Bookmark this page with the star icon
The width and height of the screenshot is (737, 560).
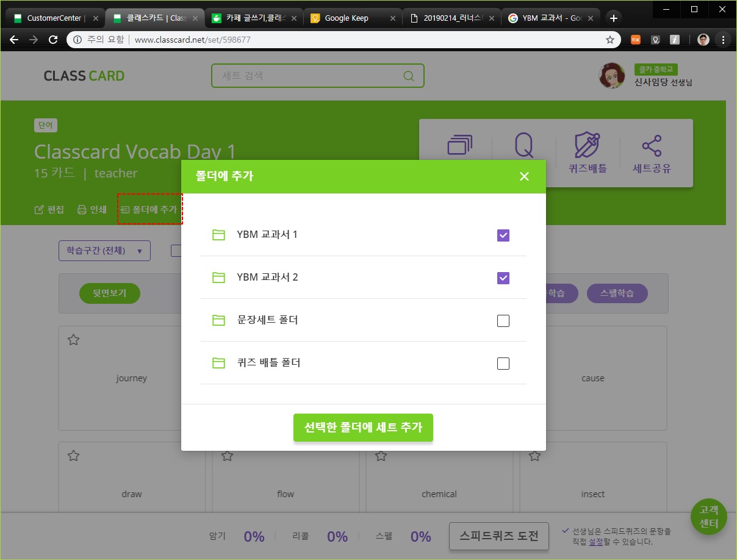click(609, 40)
